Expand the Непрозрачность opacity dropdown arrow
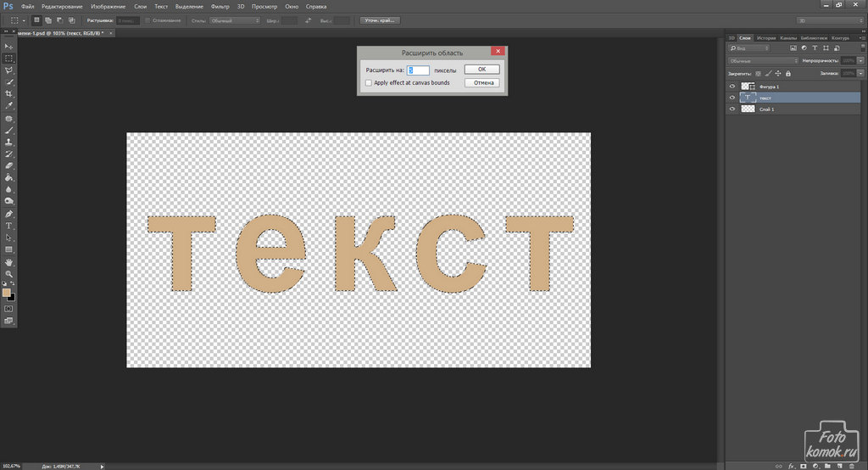The height and width of the screenshot is (470, 868). [859, 61]
